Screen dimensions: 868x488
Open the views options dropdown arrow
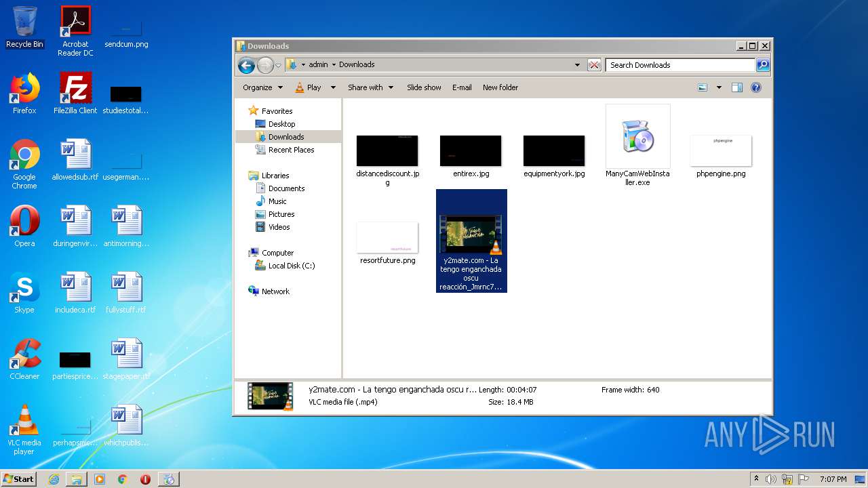[719, 87]
